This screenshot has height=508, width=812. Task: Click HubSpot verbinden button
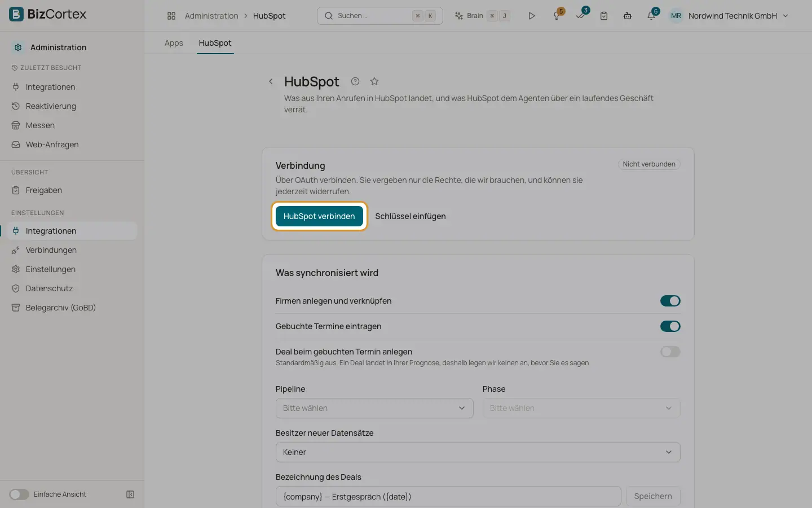pyautogui.click(x=319, y=216)
